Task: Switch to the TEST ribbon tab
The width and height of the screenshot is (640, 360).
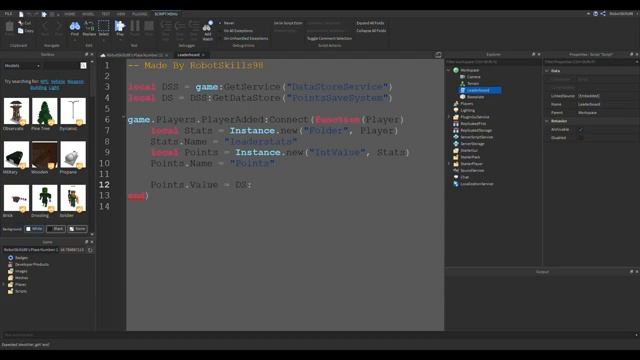Action: coord(106,14)
